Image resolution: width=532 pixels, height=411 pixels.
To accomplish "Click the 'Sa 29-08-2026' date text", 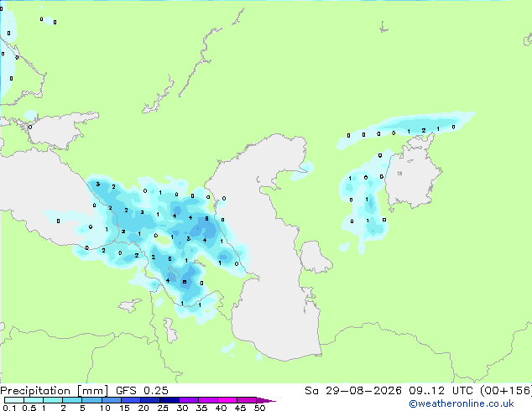I will click(353, 391).
